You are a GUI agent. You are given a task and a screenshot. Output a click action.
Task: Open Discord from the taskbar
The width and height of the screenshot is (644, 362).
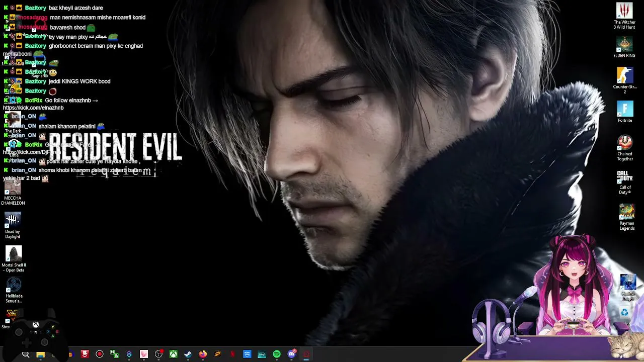[291, 354]
